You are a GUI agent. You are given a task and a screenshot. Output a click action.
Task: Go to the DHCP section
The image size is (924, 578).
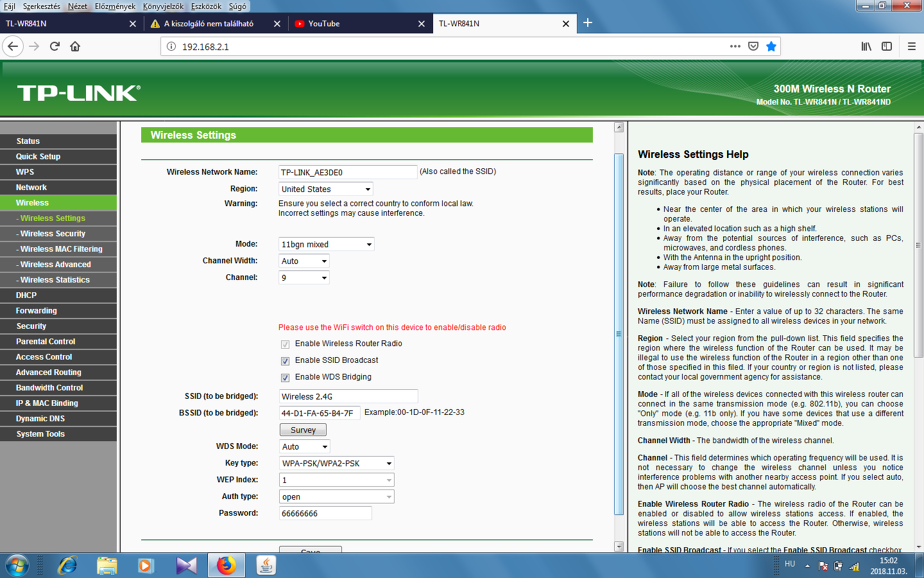click(x=58, y=295)
